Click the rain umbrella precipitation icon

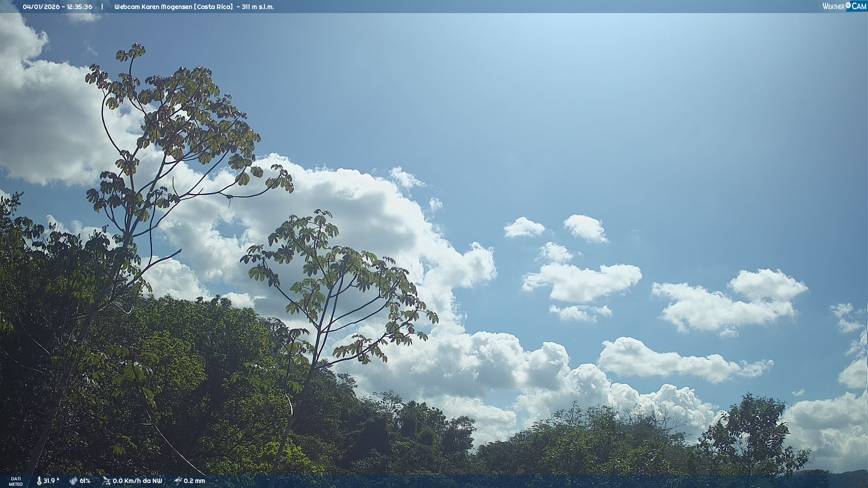click(178, 481)
